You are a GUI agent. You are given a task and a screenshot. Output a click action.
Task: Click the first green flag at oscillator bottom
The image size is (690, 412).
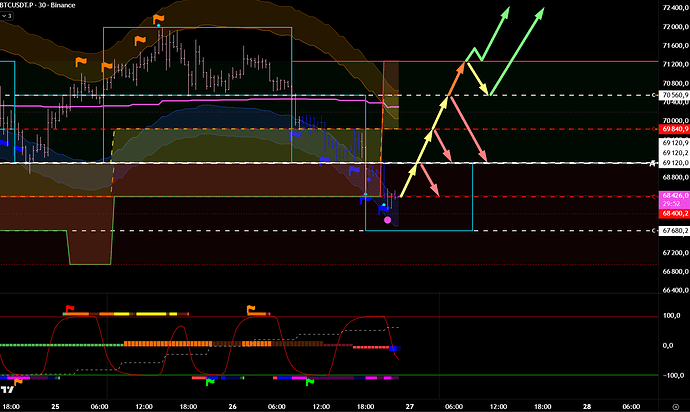[209, 381]
